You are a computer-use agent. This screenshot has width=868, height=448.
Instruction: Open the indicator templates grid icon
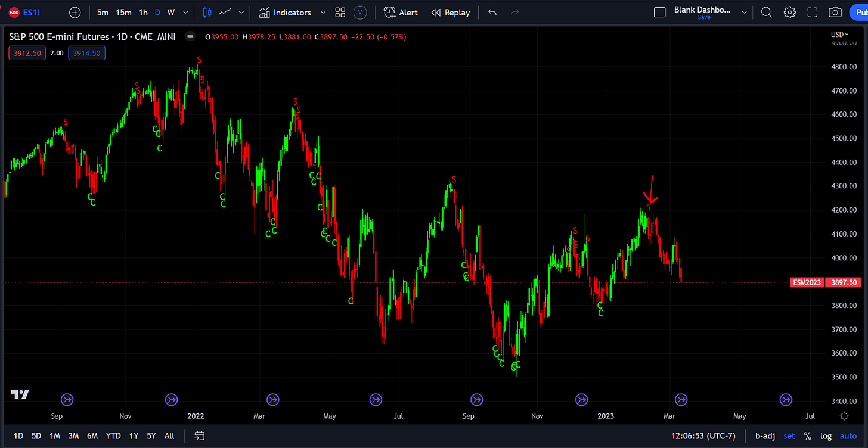[340, 12]
